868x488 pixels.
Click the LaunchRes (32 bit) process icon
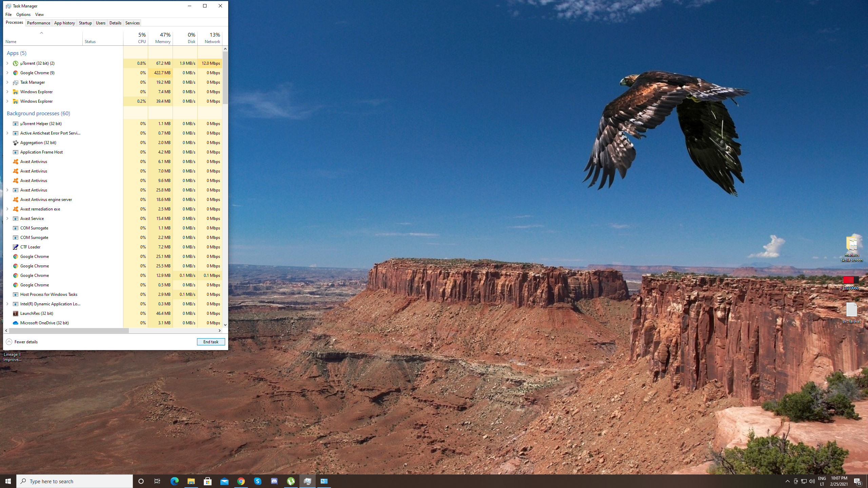coord(15,313)
